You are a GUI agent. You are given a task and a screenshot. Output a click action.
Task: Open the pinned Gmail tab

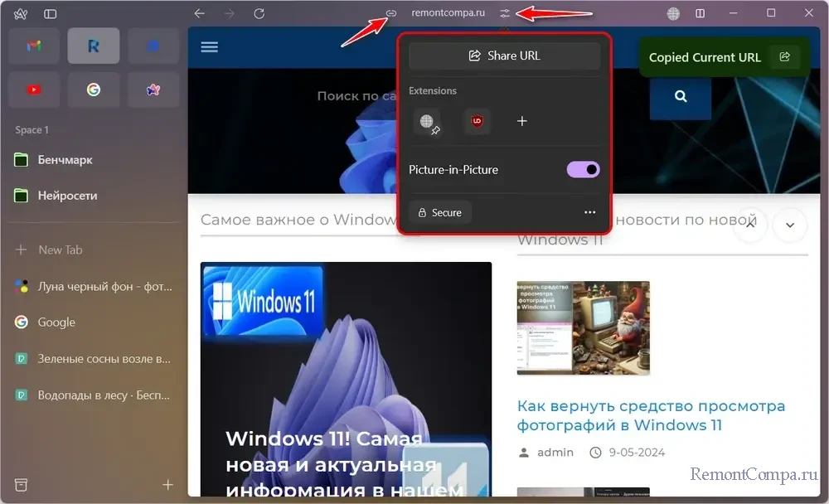(34, 46)
